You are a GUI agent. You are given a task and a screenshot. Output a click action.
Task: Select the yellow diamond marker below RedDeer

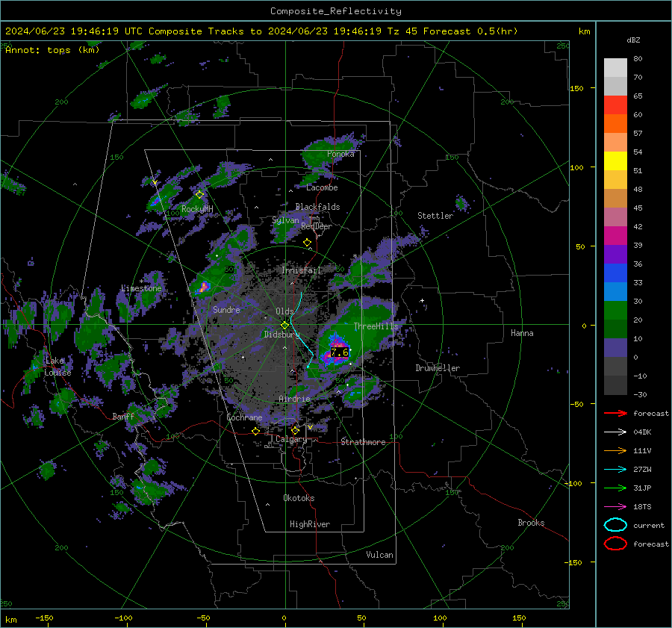tap(307, 243)
